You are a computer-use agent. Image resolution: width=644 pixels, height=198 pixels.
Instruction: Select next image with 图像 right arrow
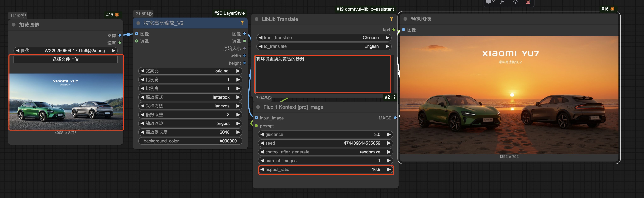[x=113, y=51]
